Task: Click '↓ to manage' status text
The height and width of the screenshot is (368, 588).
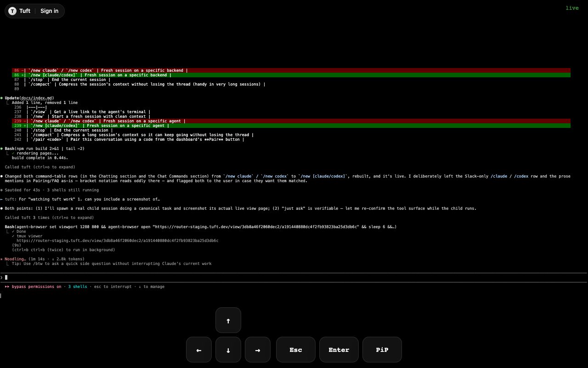Action: pos(152,287)
